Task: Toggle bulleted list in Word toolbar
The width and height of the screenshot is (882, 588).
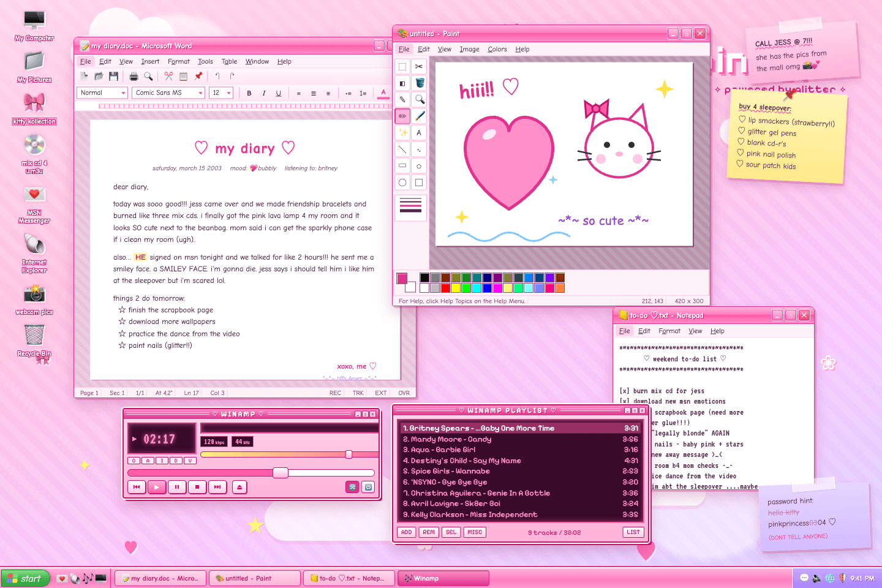Action: pos(348,93)
